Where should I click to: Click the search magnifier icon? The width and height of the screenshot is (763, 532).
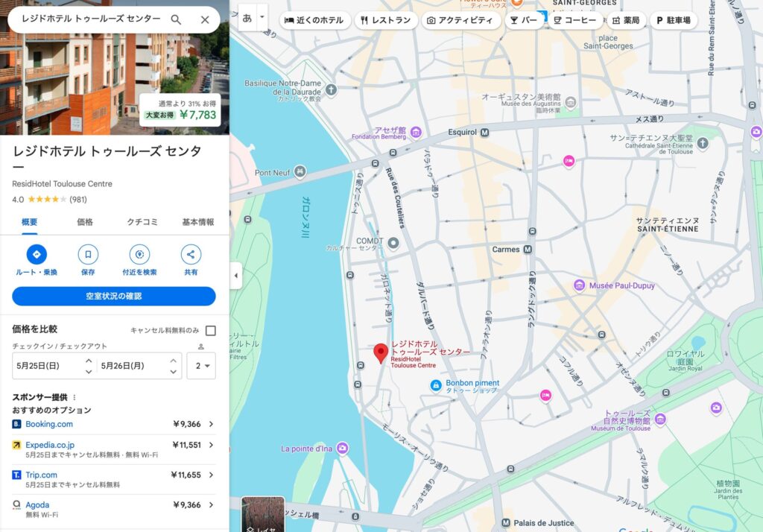coord(176,19)
